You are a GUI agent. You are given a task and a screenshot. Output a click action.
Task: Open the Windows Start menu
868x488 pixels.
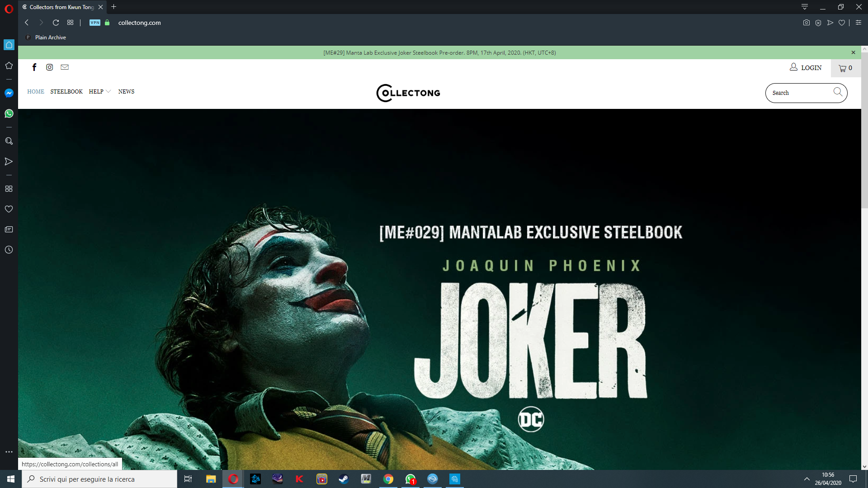11,479
